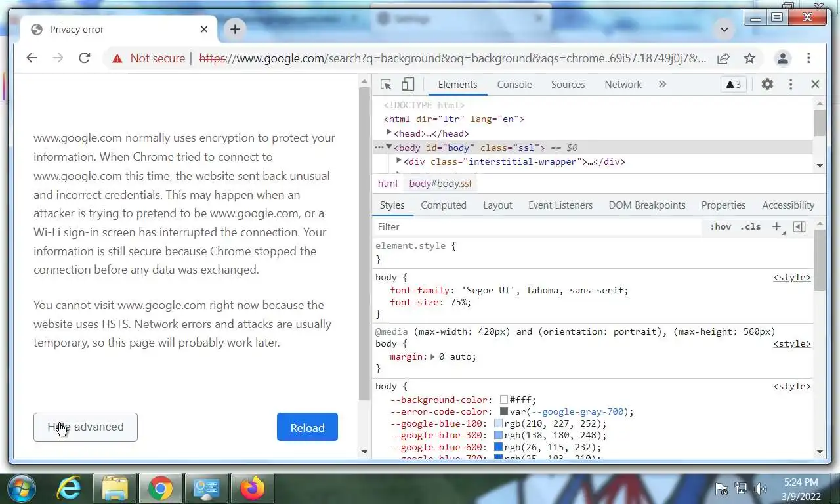Image resolution: width=840 pixels, height=504 pixels.
Task: Switch to the Elements tab
Action: click(457, 84)
